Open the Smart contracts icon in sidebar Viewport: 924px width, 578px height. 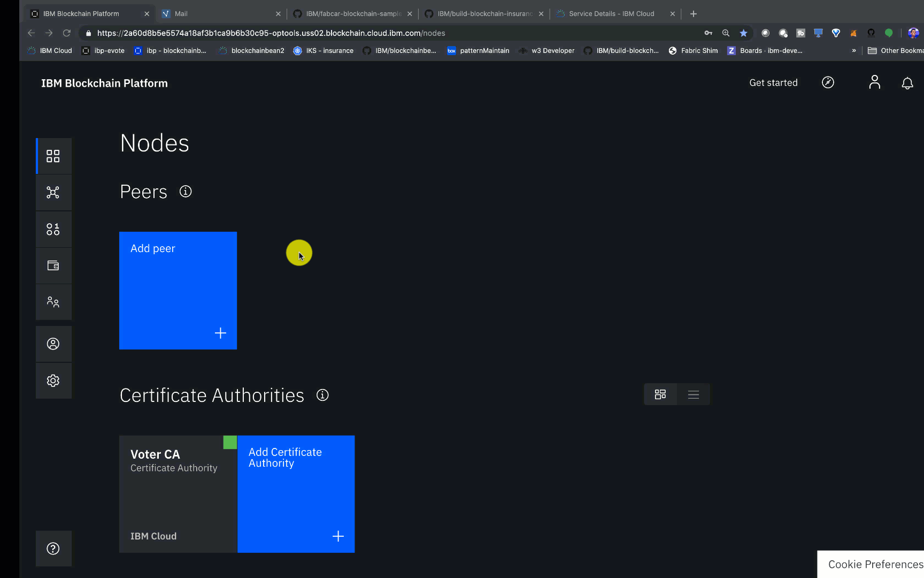pos(53,229)
